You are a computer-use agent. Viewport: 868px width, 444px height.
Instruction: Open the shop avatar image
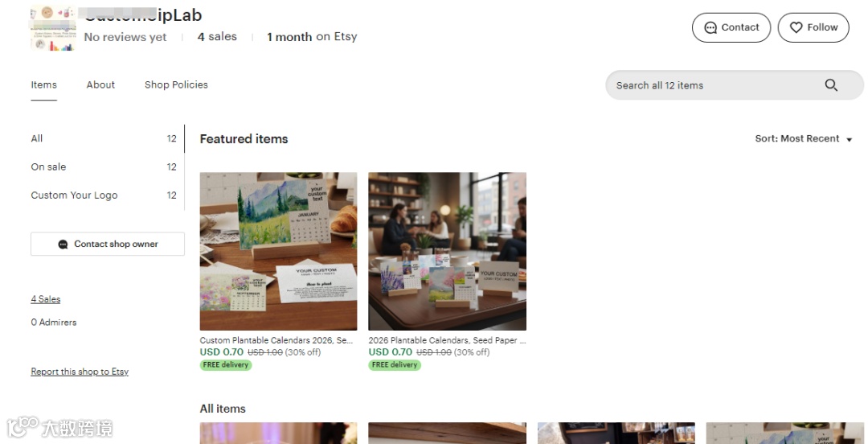[x=53, y=27]
